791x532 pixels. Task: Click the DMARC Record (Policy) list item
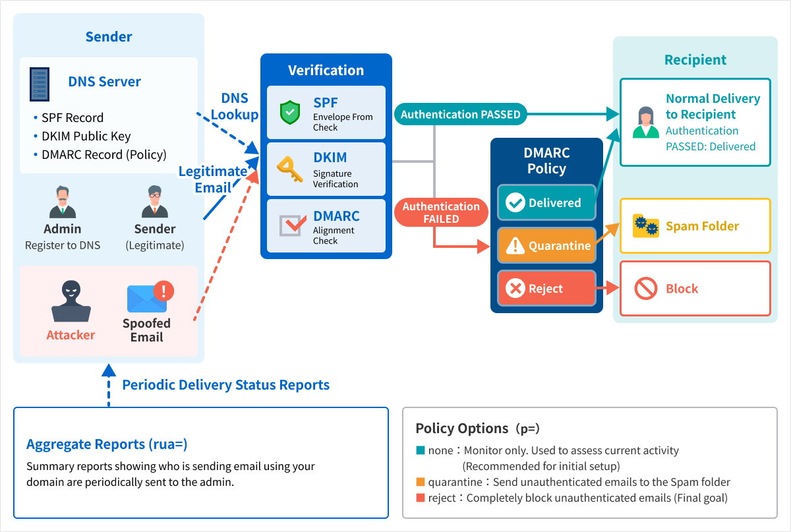[x=103, y=155]
